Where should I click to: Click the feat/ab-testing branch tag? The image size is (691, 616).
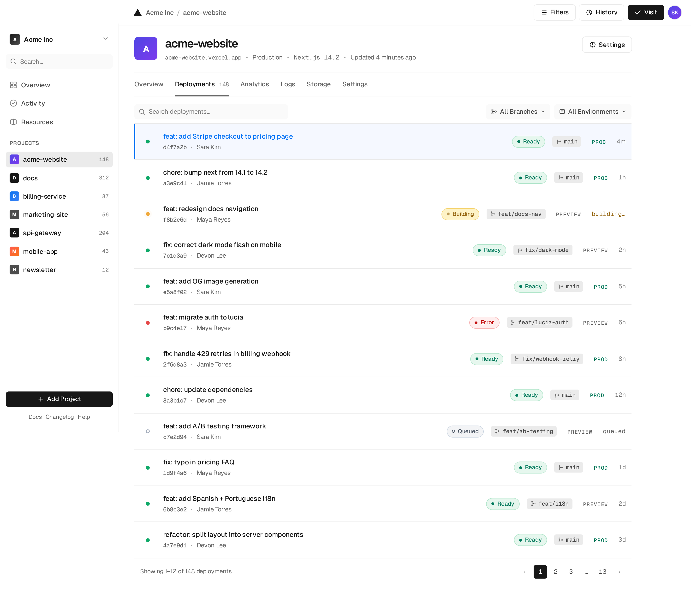point(524,431)
